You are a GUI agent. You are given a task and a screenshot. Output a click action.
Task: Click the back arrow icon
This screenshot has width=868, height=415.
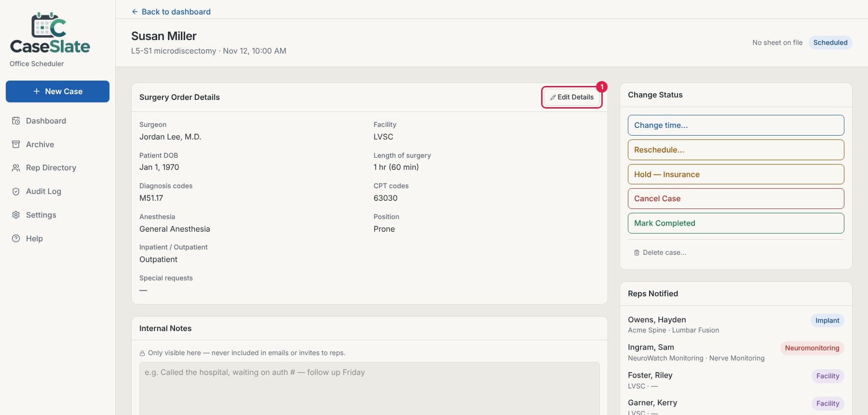135,12
